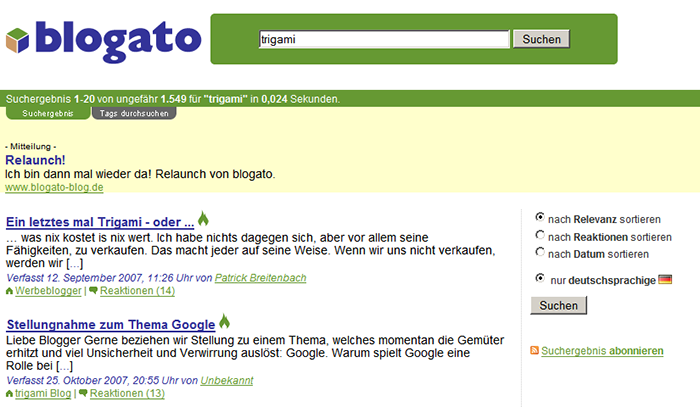700x407 pixels.
Task: Select nach Reaktionen sortieren radio button
Action: point(540,235)
